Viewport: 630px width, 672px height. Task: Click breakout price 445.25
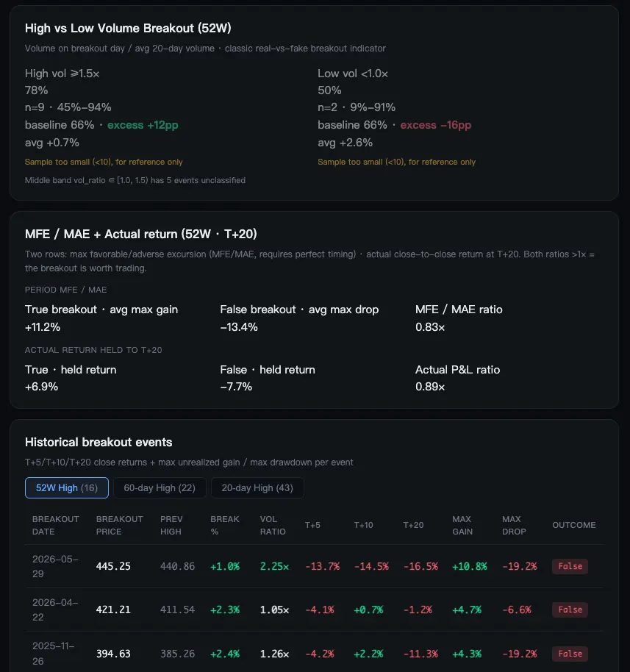point(113,566)
